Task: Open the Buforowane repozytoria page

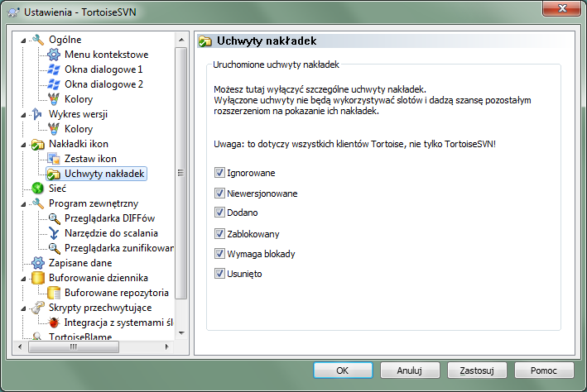Action: click(117, 293)
